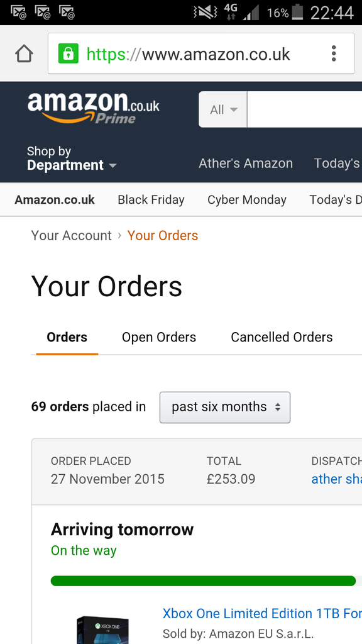The image size is (362, 644).
Task: Change the past six months filter
Action: (225, 407)
